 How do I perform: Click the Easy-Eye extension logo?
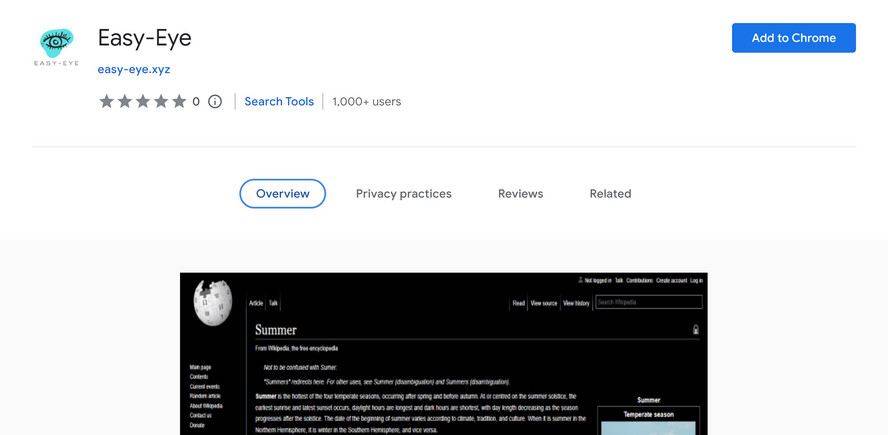(56, 47)
